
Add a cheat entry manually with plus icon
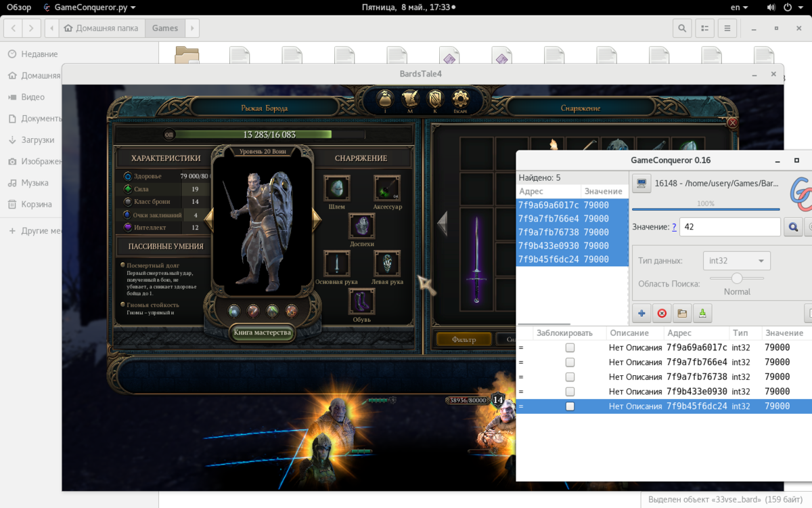[x=641, y=313]
